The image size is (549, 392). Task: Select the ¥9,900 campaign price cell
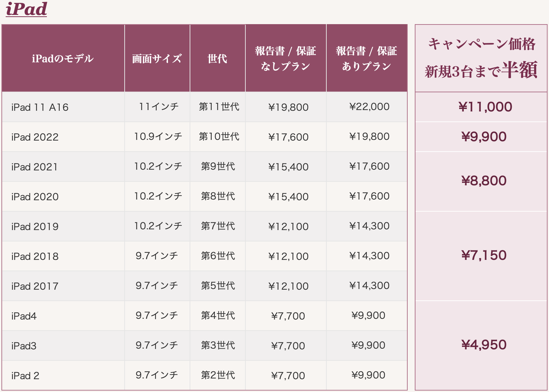pos(481,137)
